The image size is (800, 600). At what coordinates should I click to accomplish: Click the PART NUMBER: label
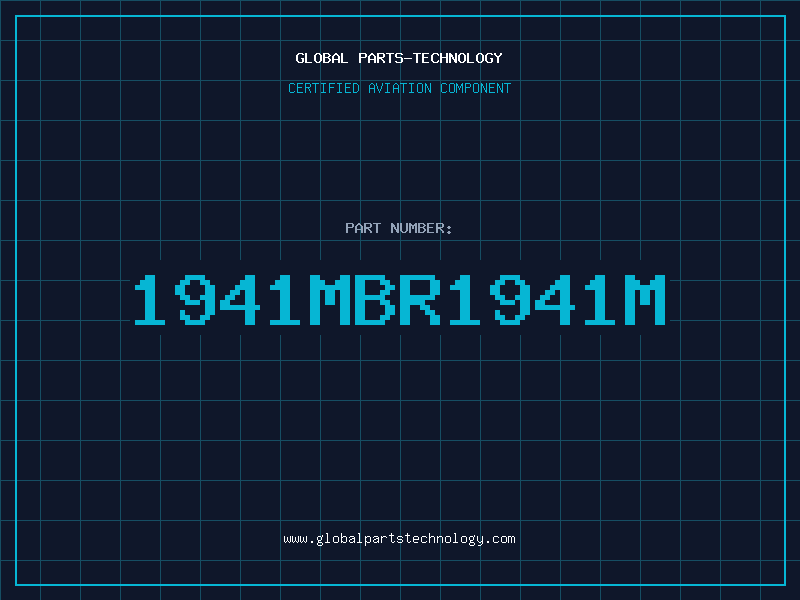click(x=399, y=228)
